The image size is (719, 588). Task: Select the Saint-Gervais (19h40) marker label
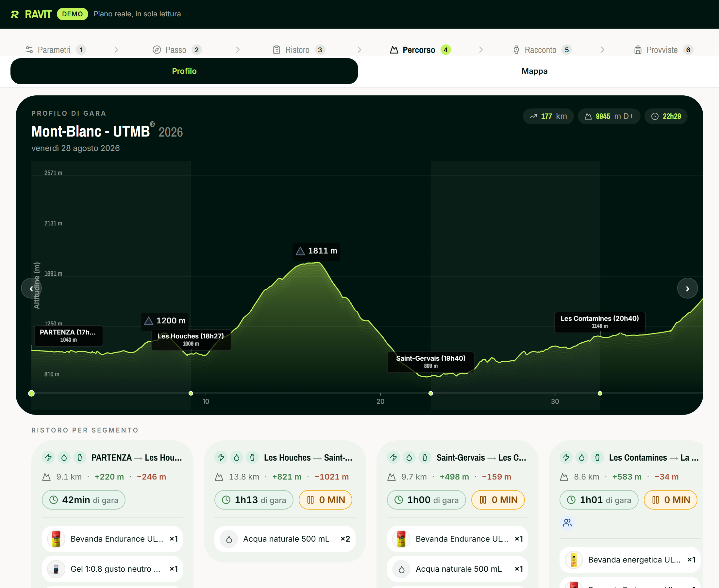tap(431, 362)
